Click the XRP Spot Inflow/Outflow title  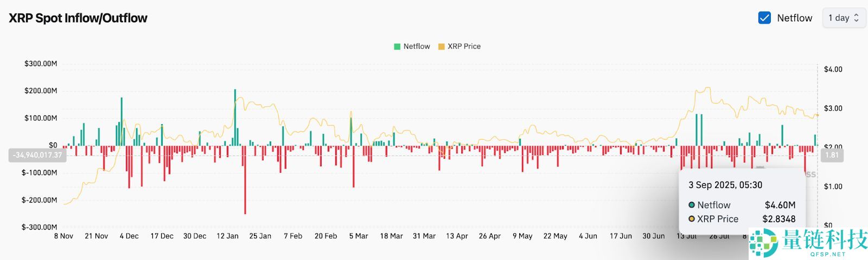[78, 18]
